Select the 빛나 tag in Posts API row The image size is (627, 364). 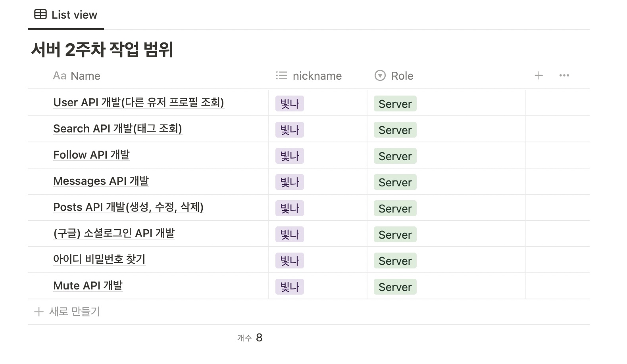tap(290, 208)
